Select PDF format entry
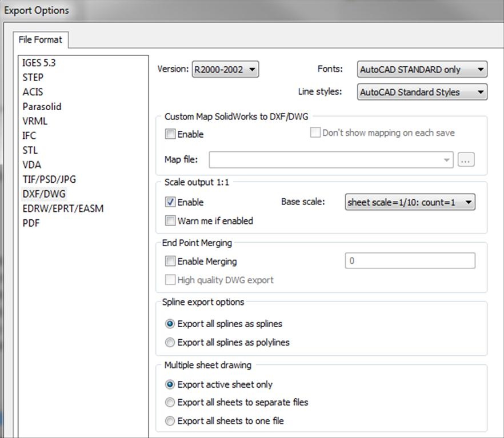Image resolution: width=504 pixels, height=438 pixels. pyautogui.click(x=31, y=223)
